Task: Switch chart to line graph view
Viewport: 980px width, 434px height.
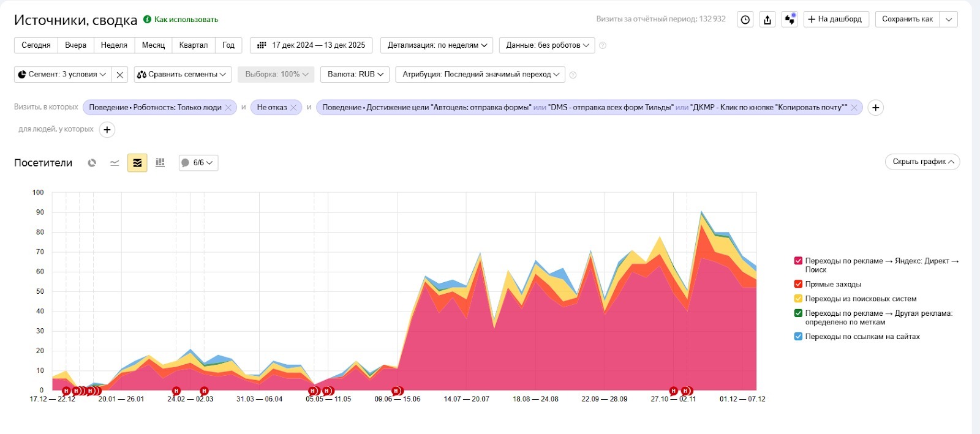Action: point(115,163)
